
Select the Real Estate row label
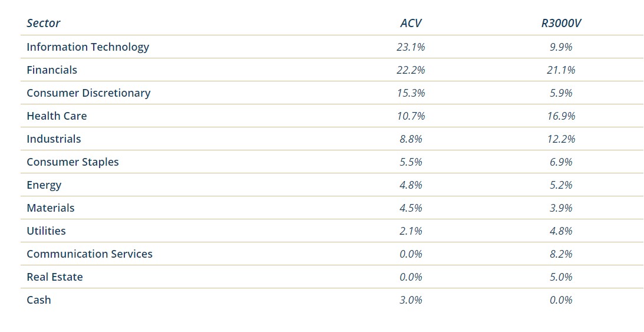point(55,277)
